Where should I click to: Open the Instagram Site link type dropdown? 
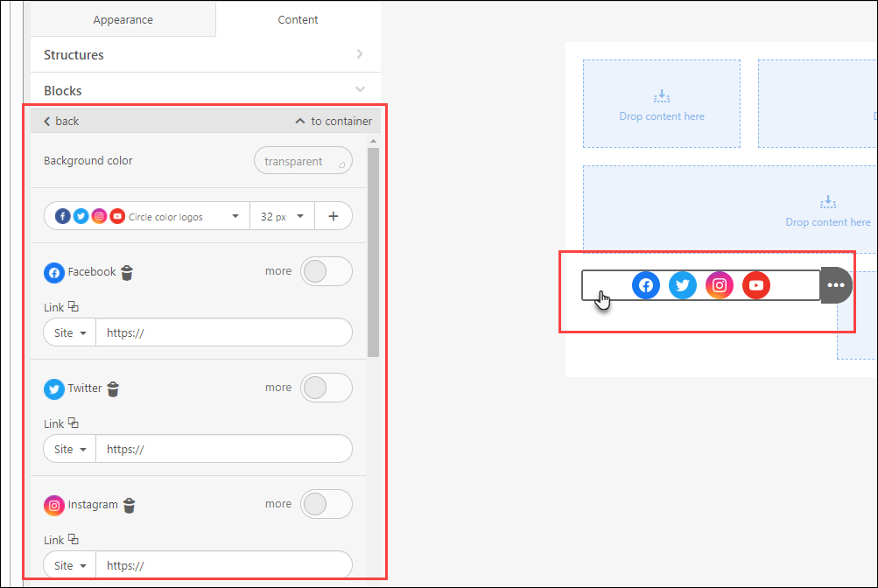click(70, 565)
